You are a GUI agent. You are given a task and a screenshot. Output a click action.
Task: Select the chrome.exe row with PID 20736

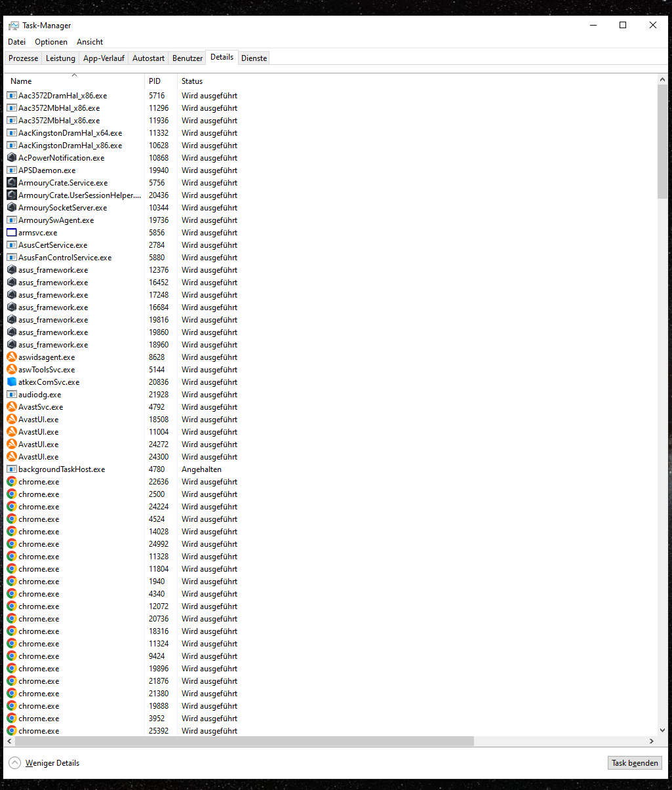330,619
